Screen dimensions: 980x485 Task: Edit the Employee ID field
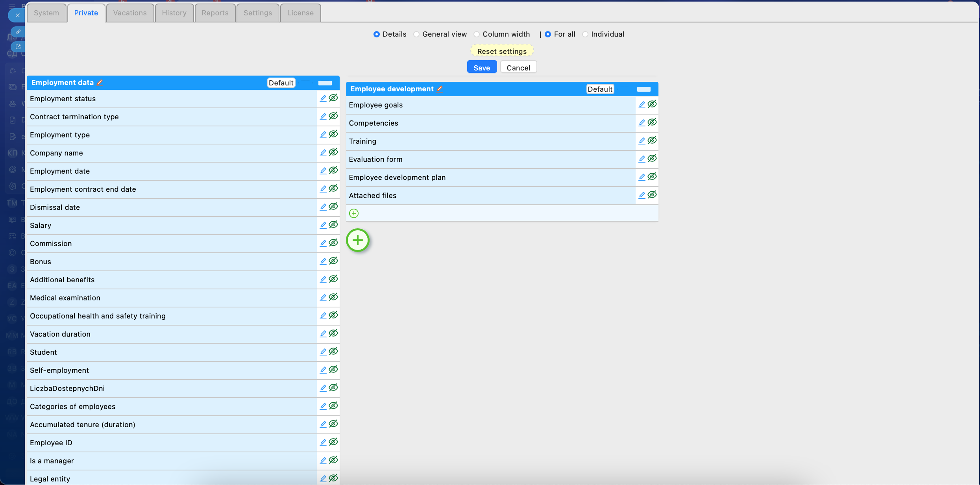pyautogui.click(x=323, y=442)
